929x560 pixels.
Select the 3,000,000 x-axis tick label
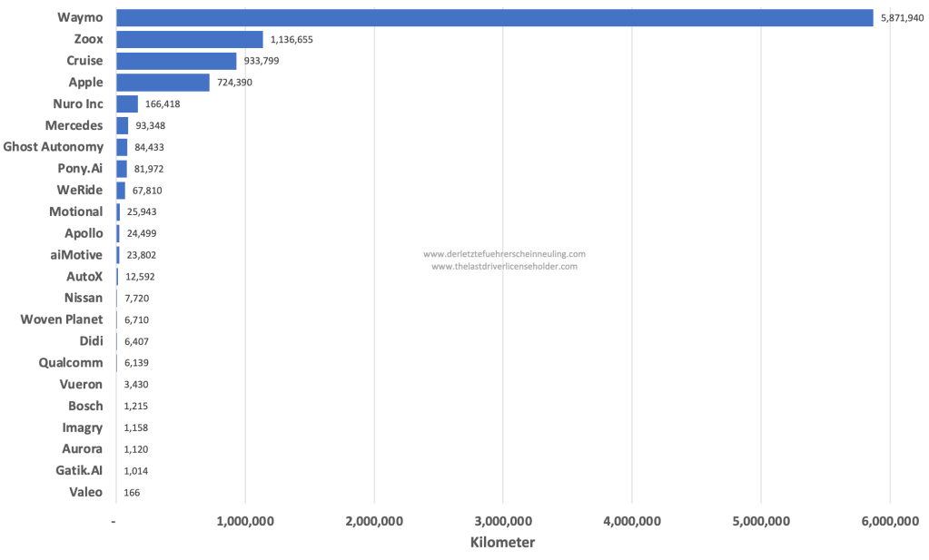502,521
